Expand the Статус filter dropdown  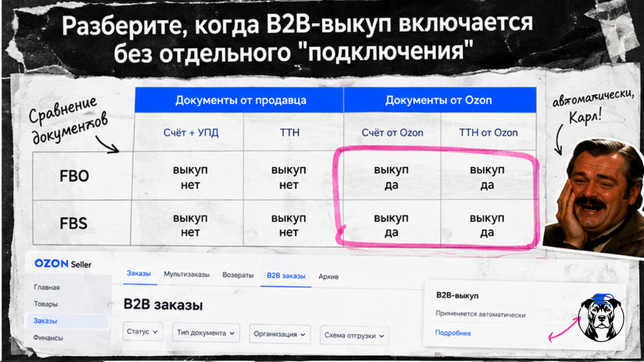coord(143,333)
